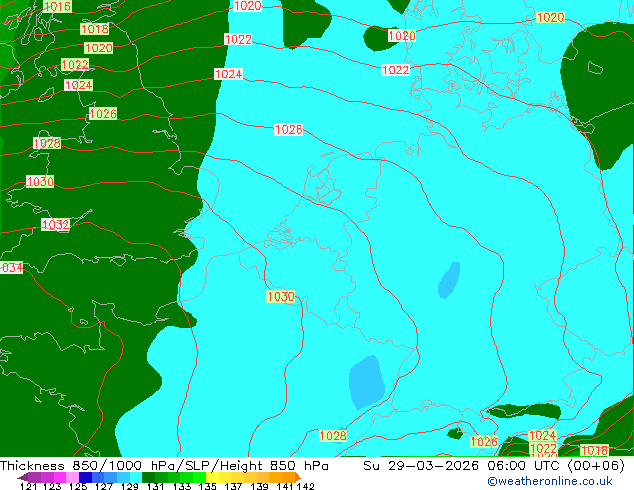Click the right orange arrow of the legend

(x=298, y=477)
